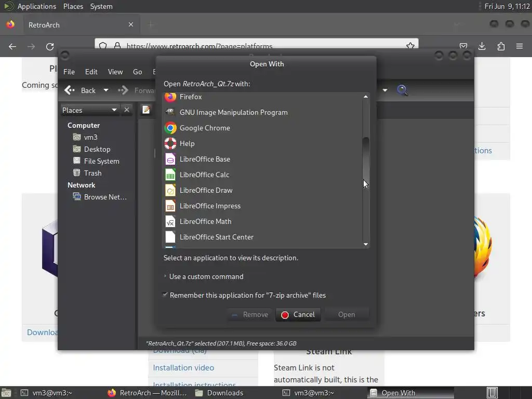Click the Cancel button
The height and width of the screenshot is (399, 532).
[298, 314]
